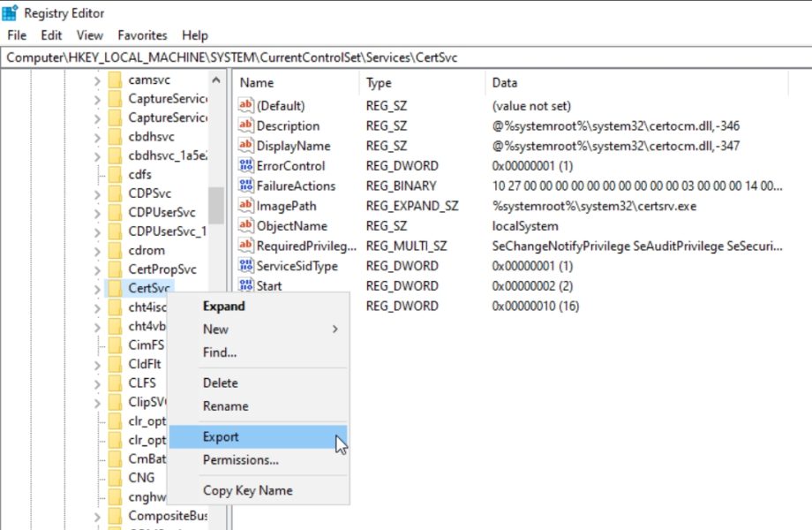
Task: Expand the CompositeBus tree node
Action: point(97,515)
